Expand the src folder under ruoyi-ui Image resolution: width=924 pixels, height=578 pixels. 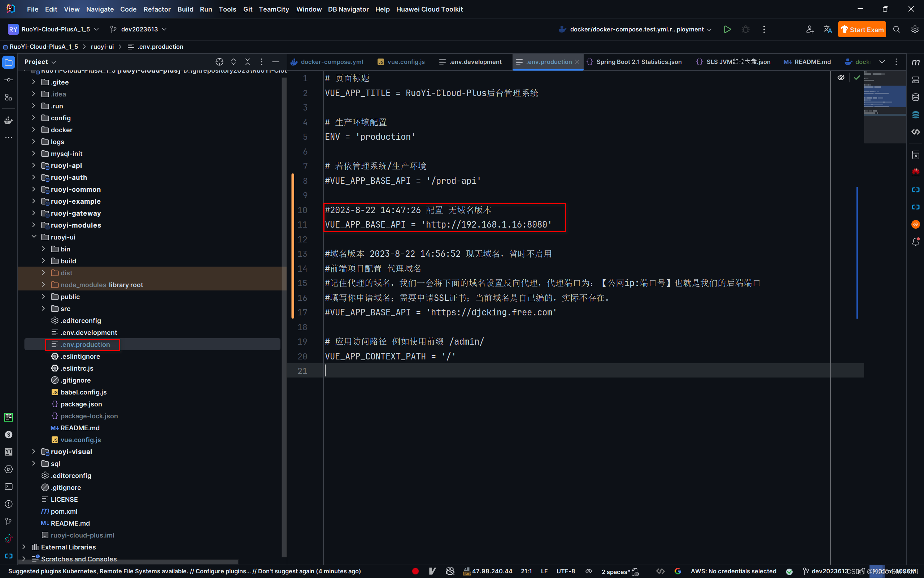tap(43, 308)
